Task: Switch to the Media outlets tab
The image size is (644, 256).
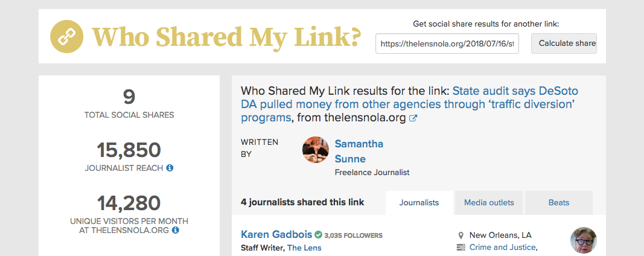Action: pos(489,203)
